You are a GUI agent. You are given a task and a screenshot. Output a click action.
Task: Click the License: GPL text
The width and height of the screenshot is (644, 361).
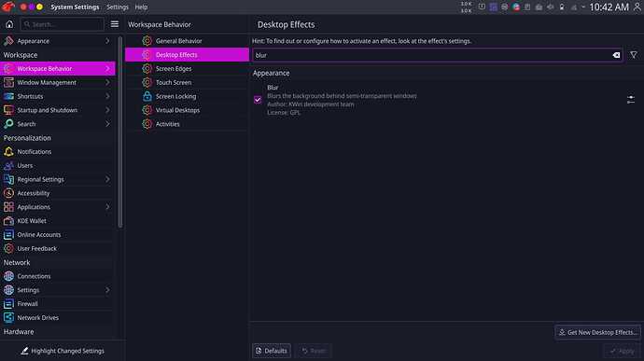[284, 113]
